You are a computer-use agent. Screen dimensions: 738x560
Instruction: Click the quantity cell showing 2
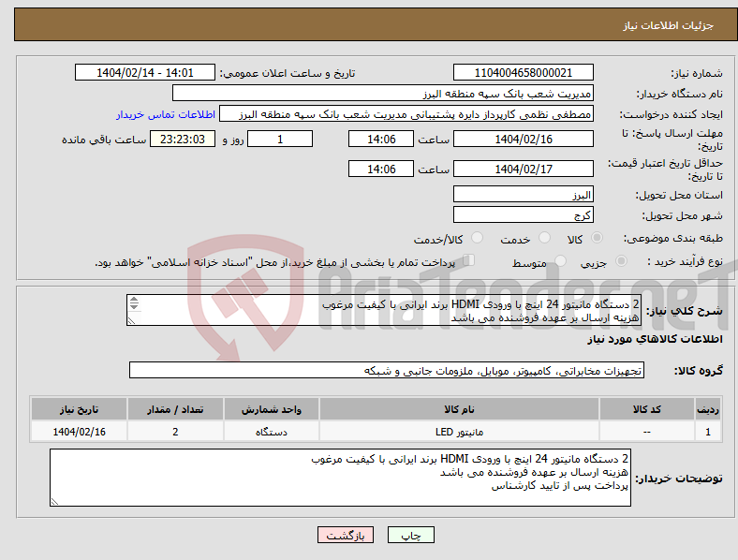[175, 432]
